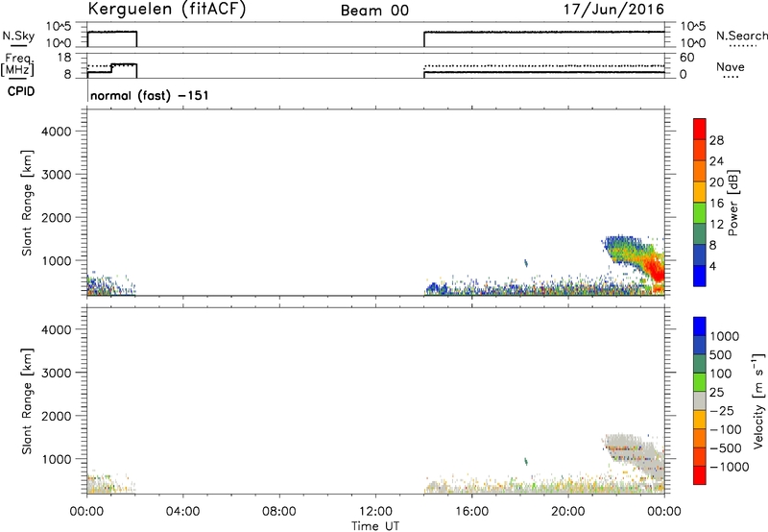Click the "20:00" time tick label

coord(567,512)
